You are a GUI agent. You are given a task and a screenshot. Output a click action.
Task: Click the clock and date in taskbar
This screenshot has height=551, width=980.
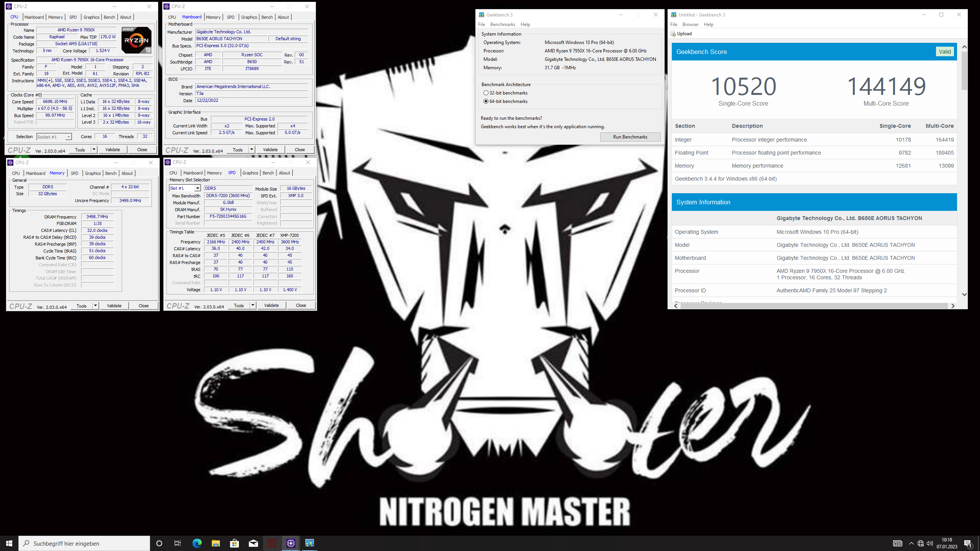947,543
